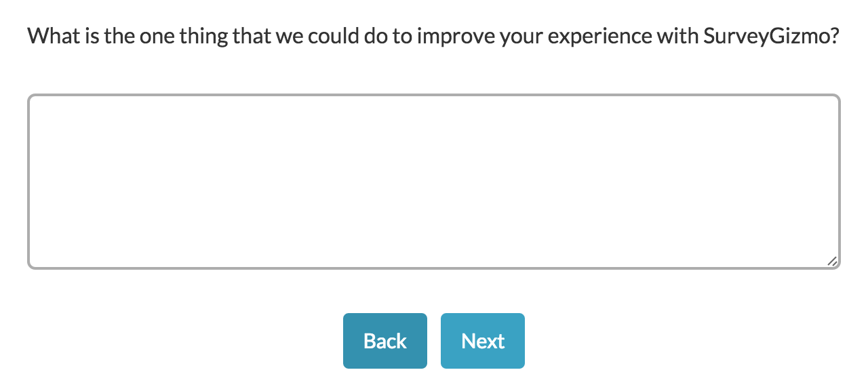Place the cursor in the empty comment field
Screen dimensions: 868x389
click(434, 182)
